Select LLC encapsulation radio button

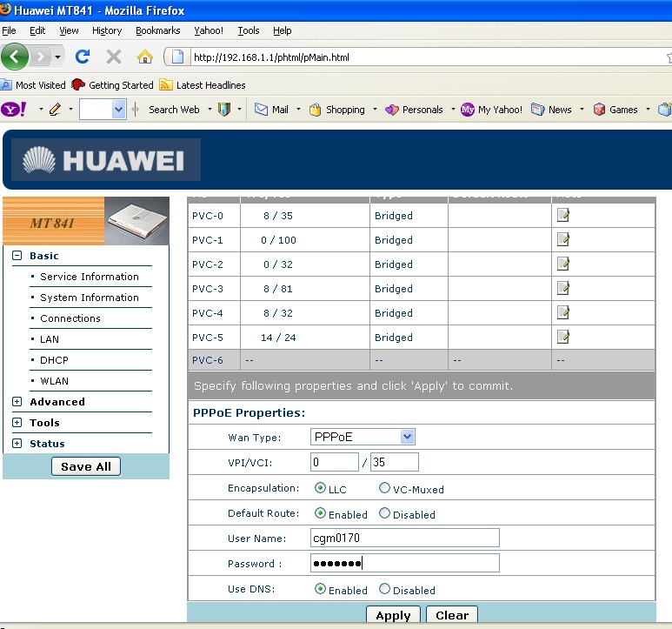pyautogui.click(x=320, y=487)
